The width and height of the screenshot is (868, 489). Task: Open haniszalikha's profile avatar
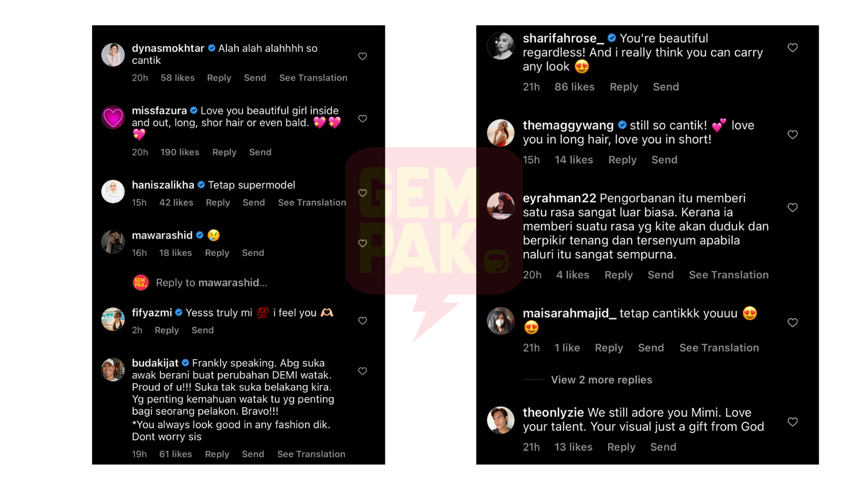pyautogui.click(x=113, y=192)
